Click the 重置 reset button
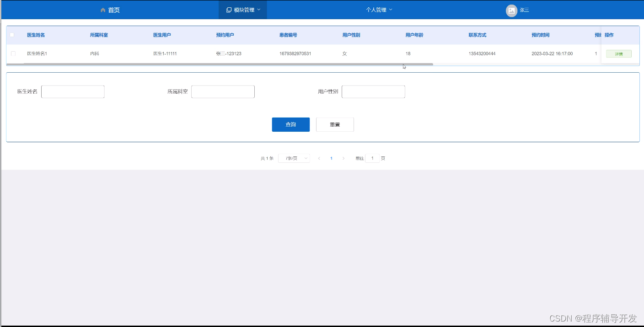The image size is (644, 327). point(335,124)
